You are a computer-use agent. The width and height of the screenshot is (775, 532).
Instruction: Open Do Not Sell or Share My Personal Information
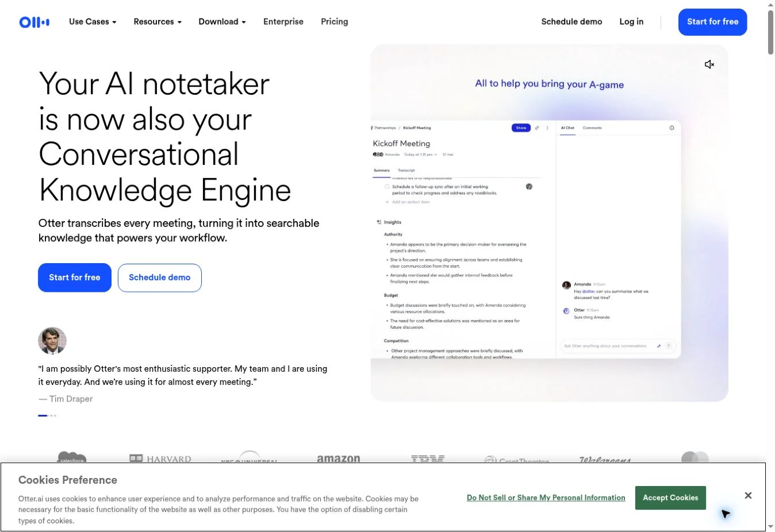click(x=546, y=498)
